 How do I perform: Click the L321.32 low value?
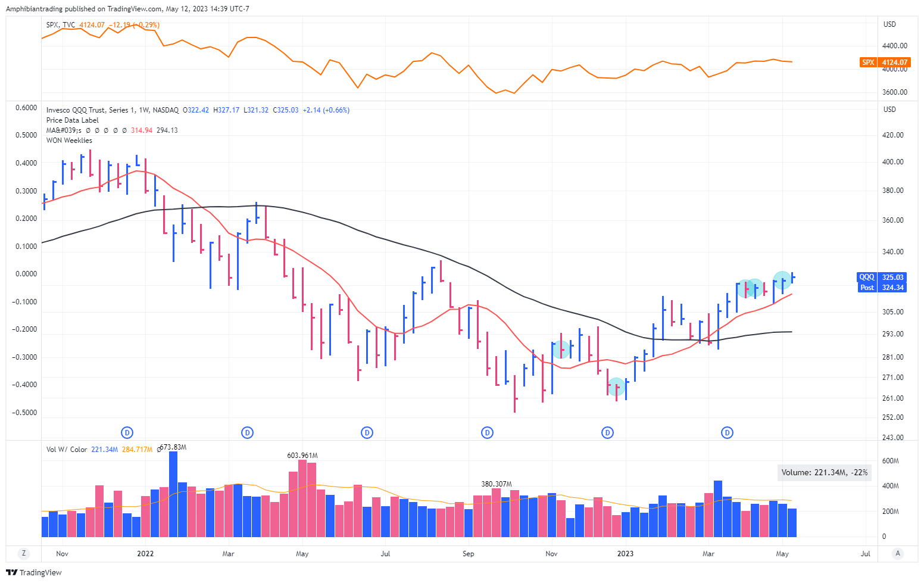256,110
